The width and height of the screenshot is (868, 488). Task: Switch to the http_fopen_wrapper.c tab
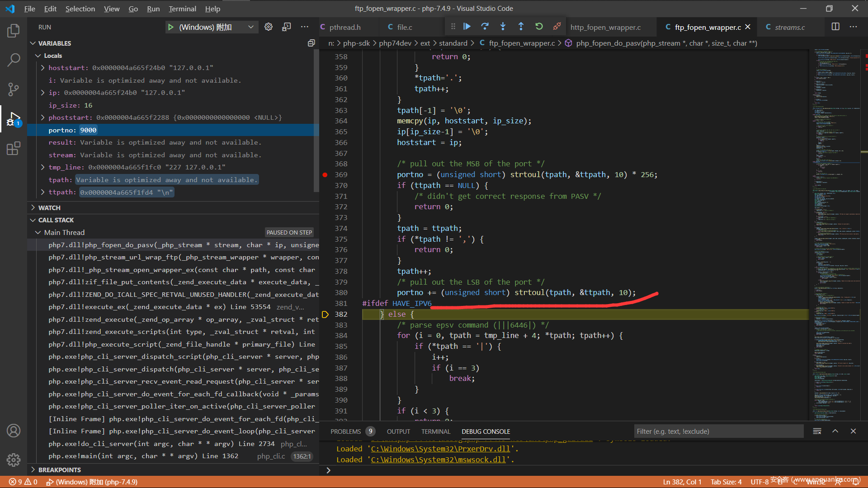tap(605, 28)
